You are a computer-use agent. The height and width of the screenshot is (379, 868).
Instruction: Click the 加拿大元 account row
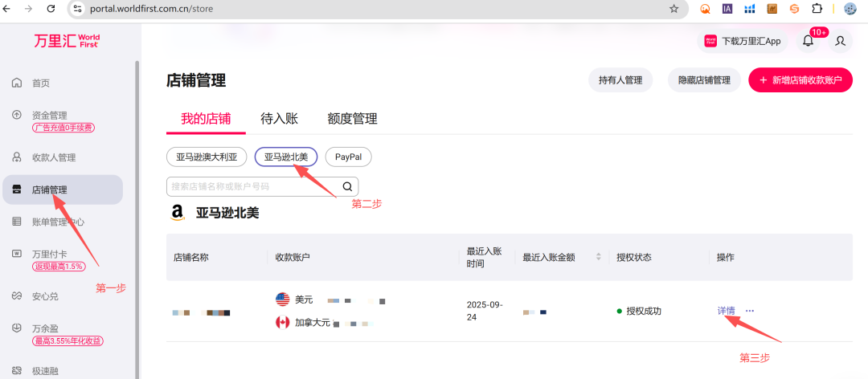pos(325,322)
